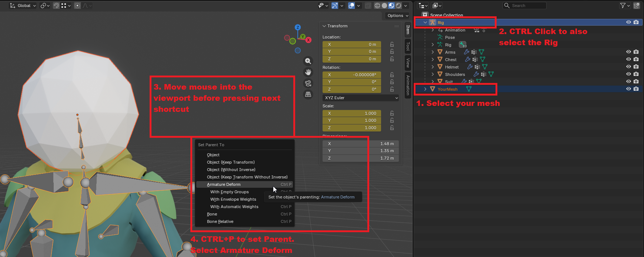
Task: Click the hand pan view icon
Action: [308, 72]
